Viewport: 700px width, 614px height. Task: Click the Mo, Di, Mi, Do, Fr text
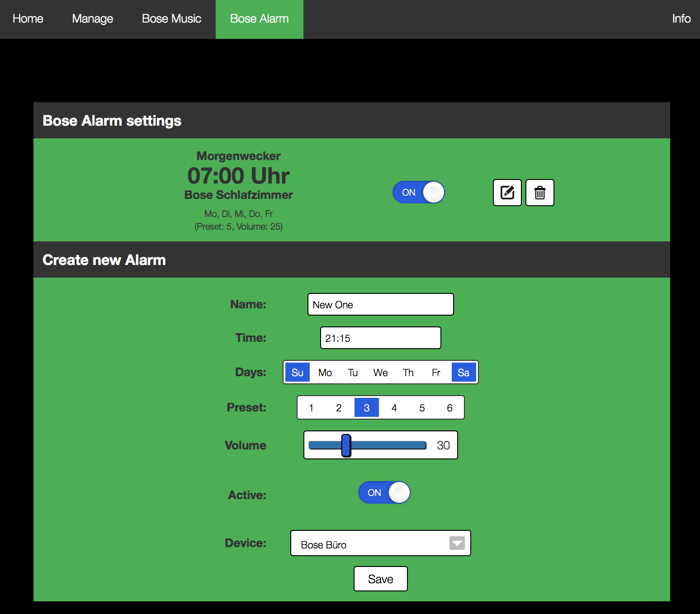[238, 214]
